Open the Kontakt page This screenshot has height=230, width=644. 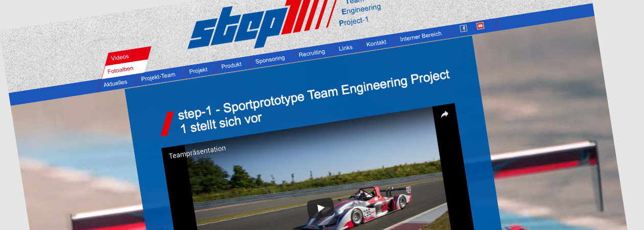pos(376,43)
